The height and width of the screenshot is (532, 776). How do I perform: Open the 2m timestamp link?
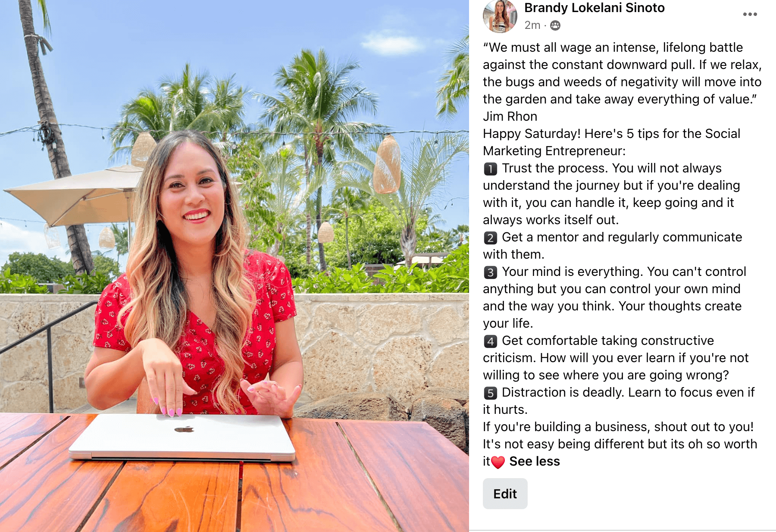(532, 25)
